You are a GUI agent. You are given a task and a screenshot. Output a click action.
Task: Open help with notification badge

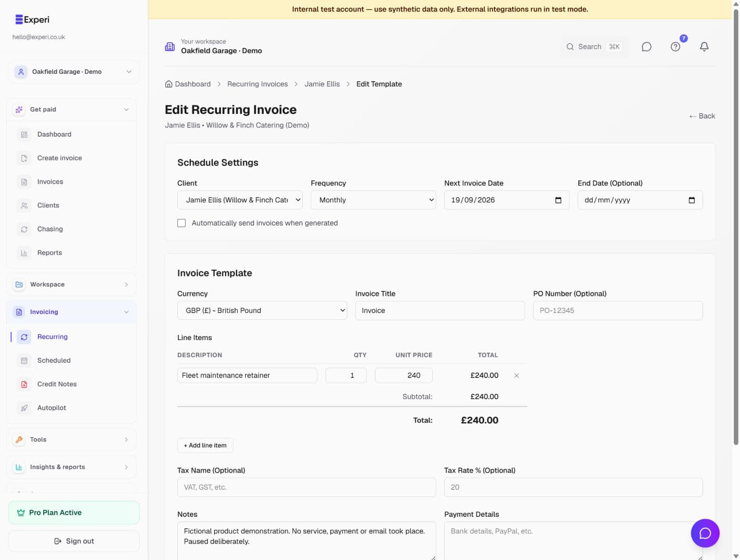coord(676,47)
